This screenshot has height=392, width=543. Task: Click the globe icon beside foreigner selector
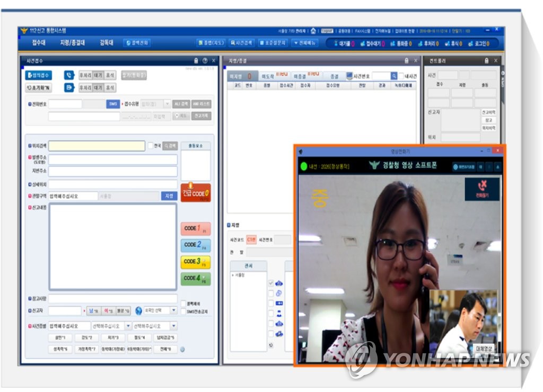tap(139, 310)
